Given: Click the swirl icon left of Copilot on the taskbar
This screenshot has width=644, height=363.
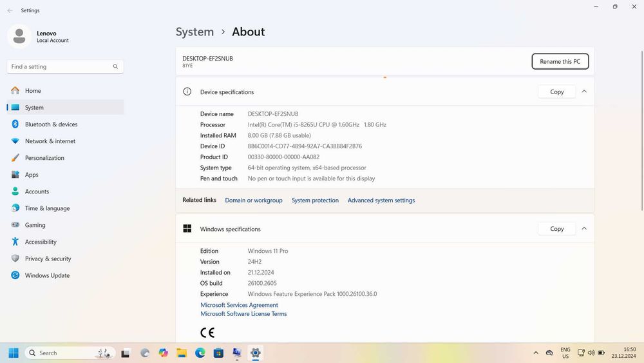Looking at the screenshot, I should click(144, 353).
